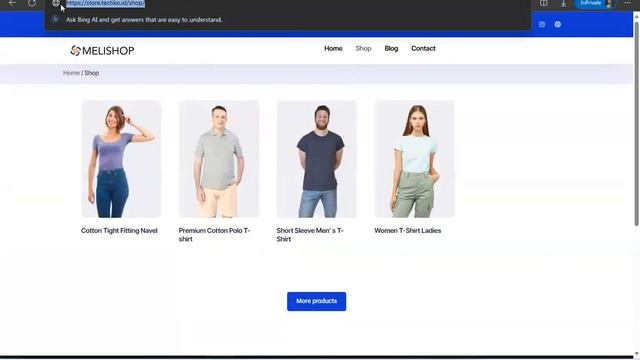Open the Home menu item

click(x=333, y=49)
